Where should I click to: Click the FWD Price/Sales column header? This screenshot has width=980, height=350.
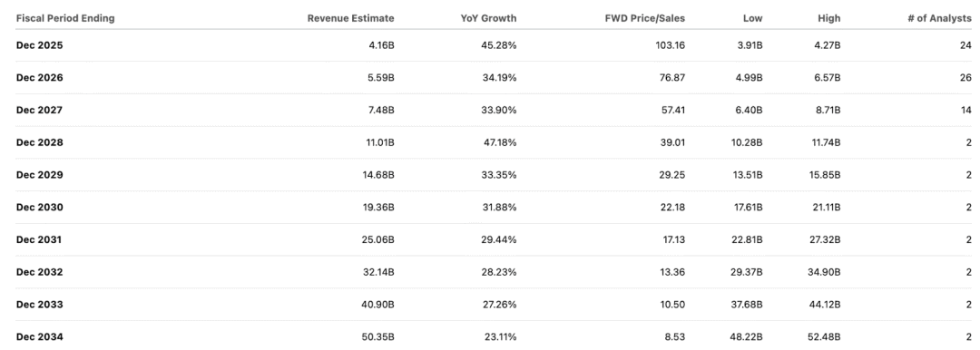point(645,18)
